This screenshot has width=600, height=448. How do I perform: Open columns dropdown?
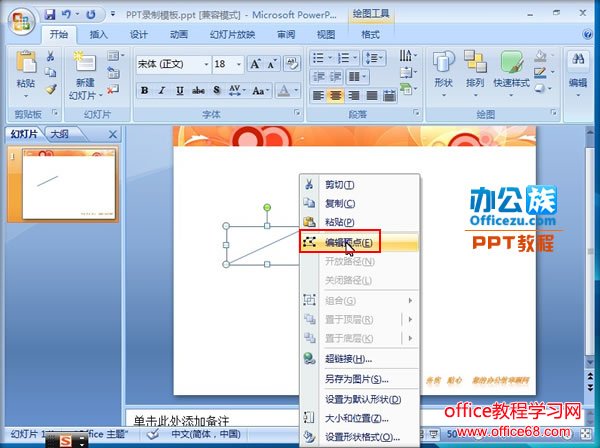[x=357, y=77]
